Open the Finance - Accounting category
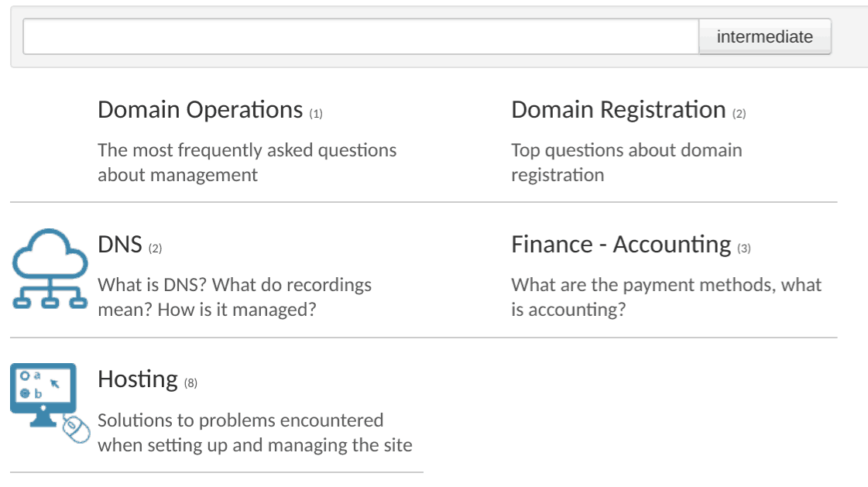 point(621,245)
